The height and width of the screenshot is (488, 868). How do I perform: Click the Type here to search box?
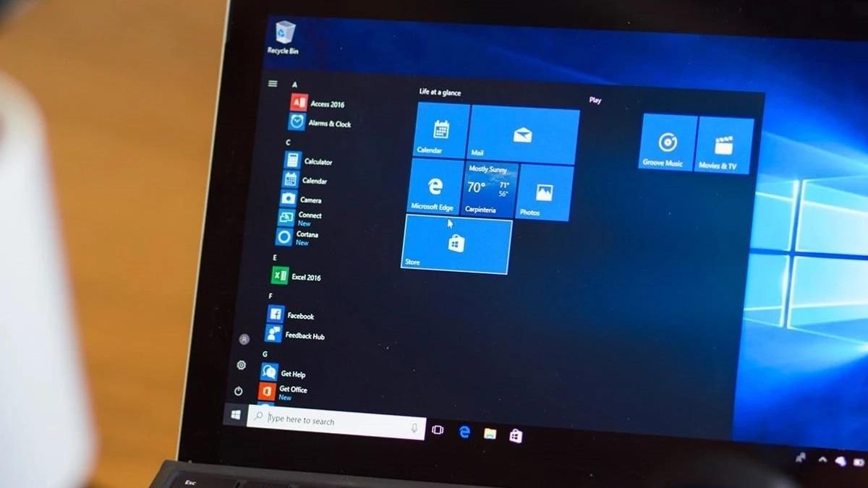coord(336,423)
